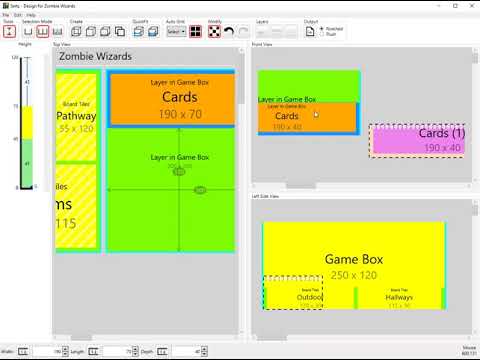Click the Redo arrow icon
Image resolution: width=480 pixels, height=360 pixels.
pos(244,32)
